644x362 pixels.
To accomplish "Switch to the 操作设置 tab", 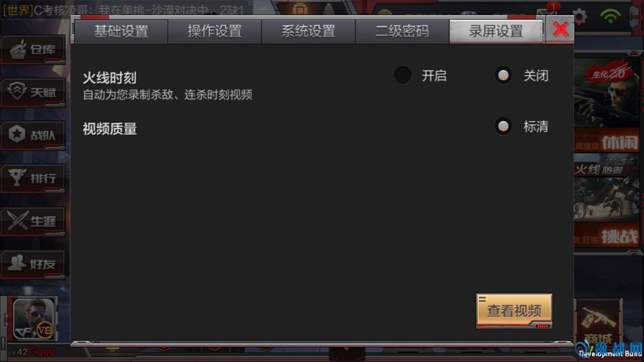I will click(215, 32).
